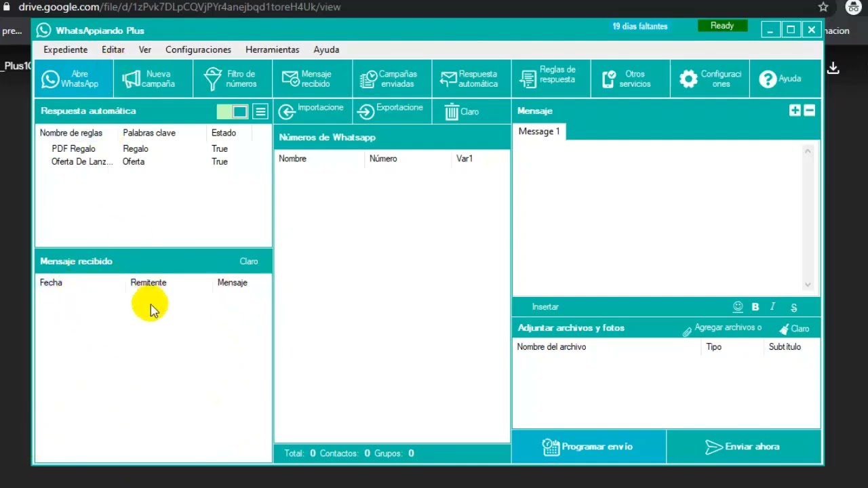Bookmark page with star icon

tap(823, 7)
